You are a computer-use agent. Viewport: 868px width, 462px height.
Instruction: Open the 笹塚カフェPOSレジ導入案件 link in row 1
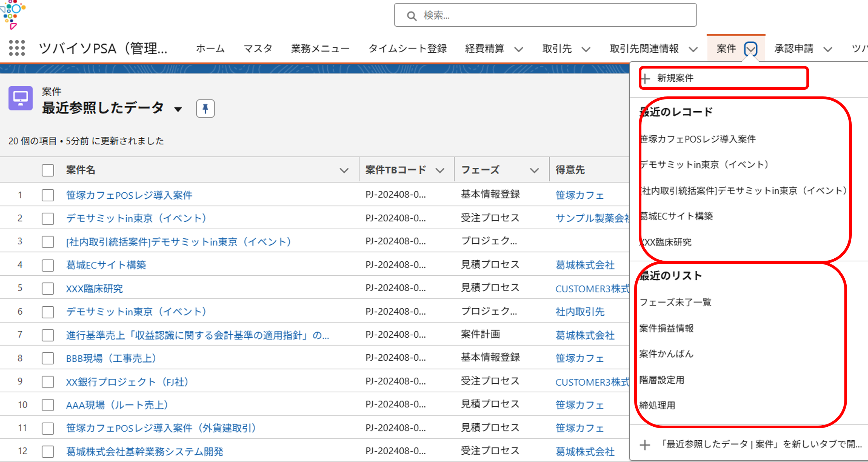coord(129,195)
